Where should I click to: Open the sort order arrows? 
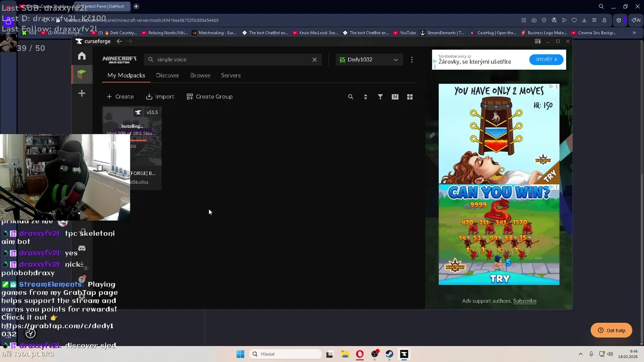(x=365, y=97)
